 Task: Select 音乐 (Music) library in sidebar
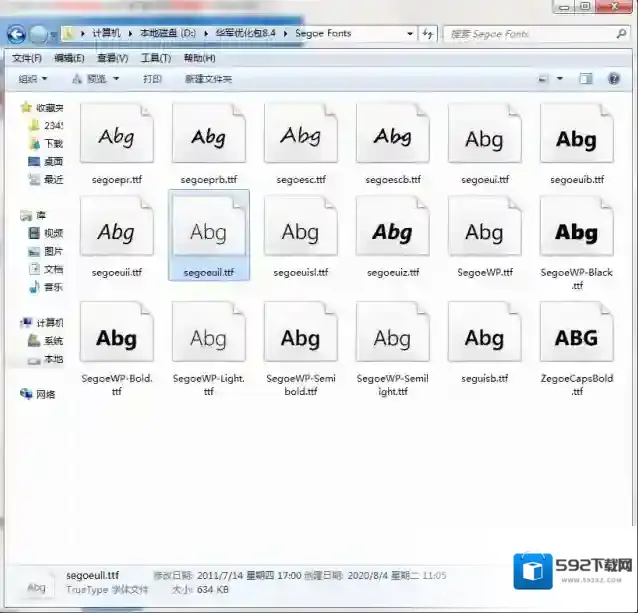(52, 287)
